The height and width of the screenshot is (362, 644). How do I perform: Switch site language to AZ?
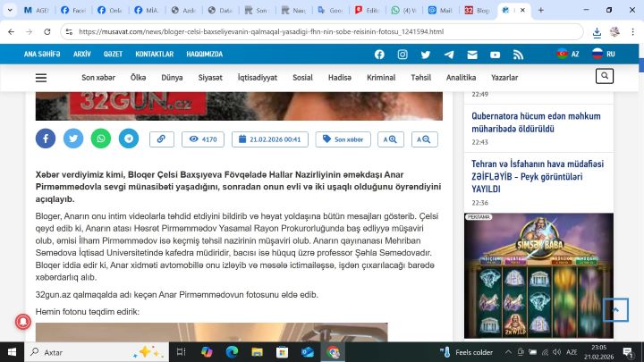tap(568, 54)
